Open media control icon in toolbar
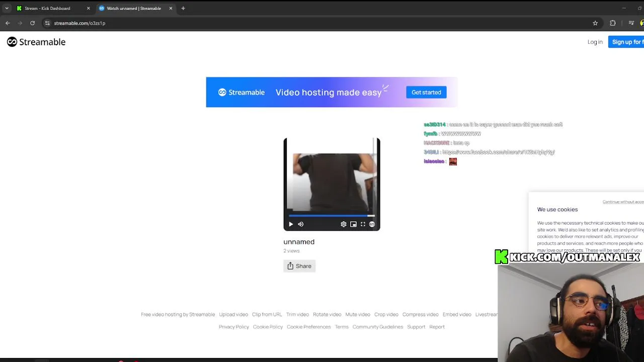 tap(631, 23)
